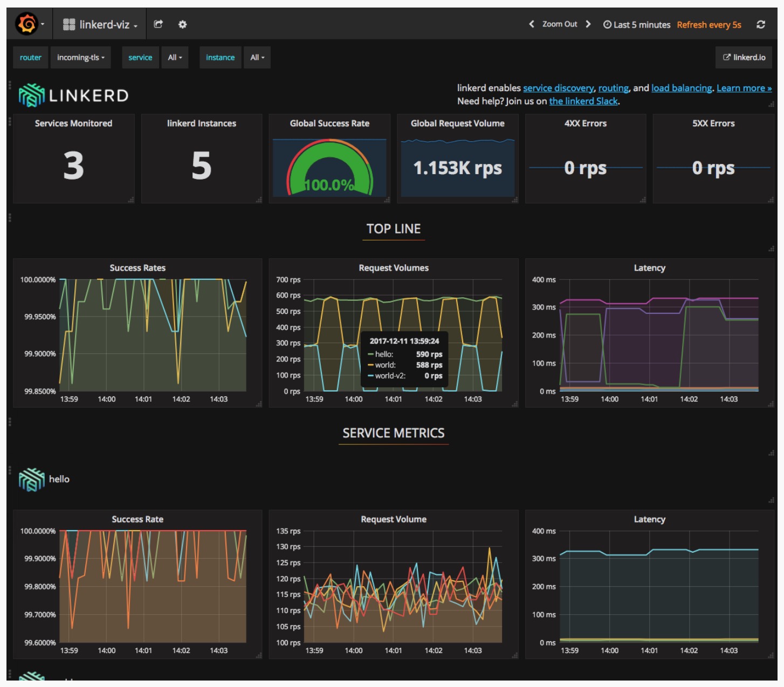This screenshot has height=687, width=784.
Task: Click the 4XX Errors panel title
Action: (x=586, y=123)
